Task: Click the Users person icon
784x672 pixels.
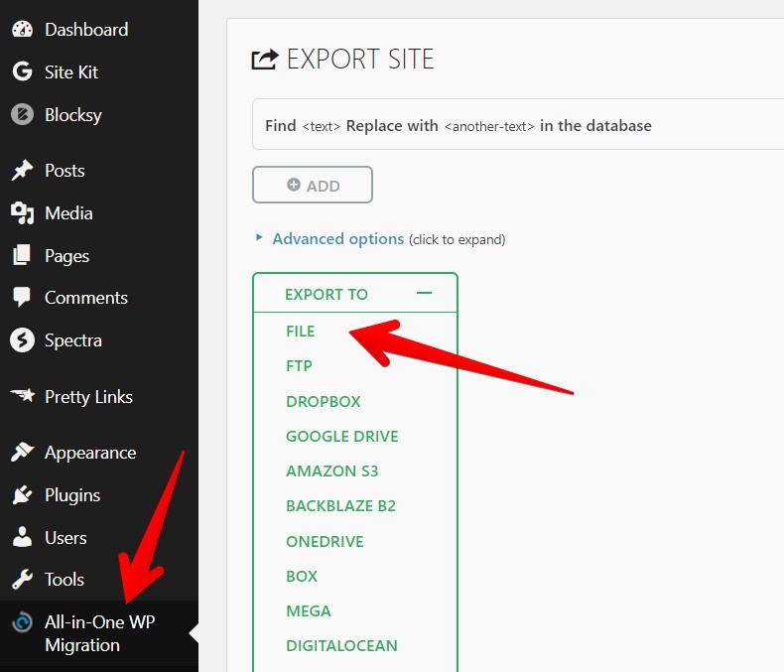Action: [x=22, y=537]
